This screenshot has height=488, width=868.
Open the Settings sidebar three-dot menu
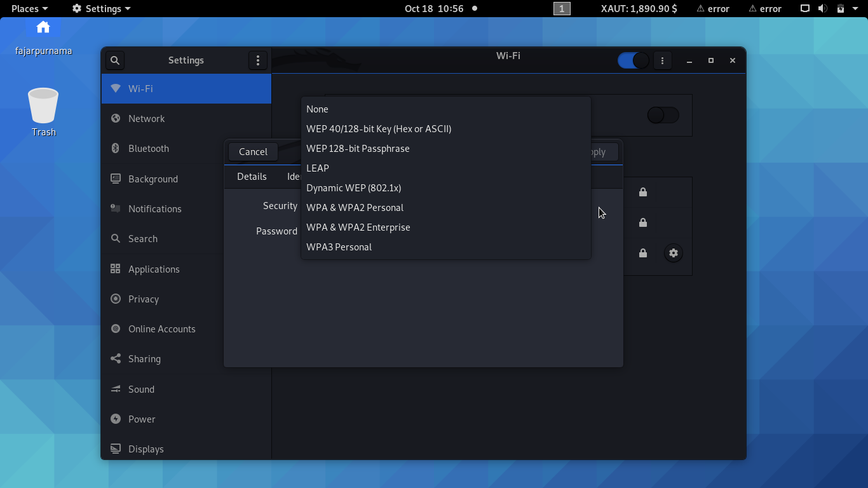257,60
